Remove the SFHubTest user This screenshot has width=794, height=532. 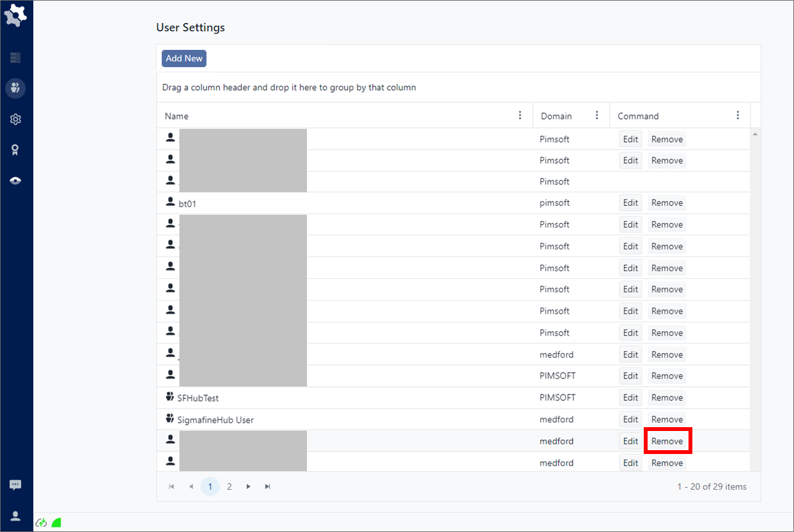coord(667,398)
